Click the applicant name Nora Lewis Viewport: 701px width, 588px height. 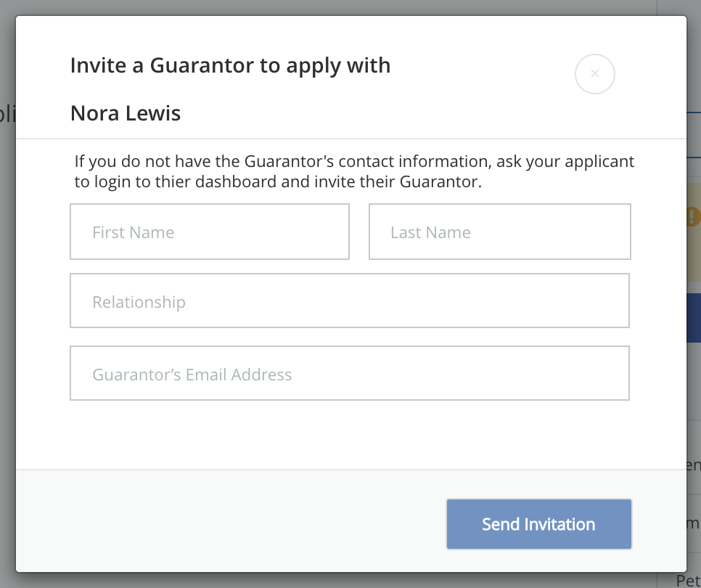(x=126, y=113)
